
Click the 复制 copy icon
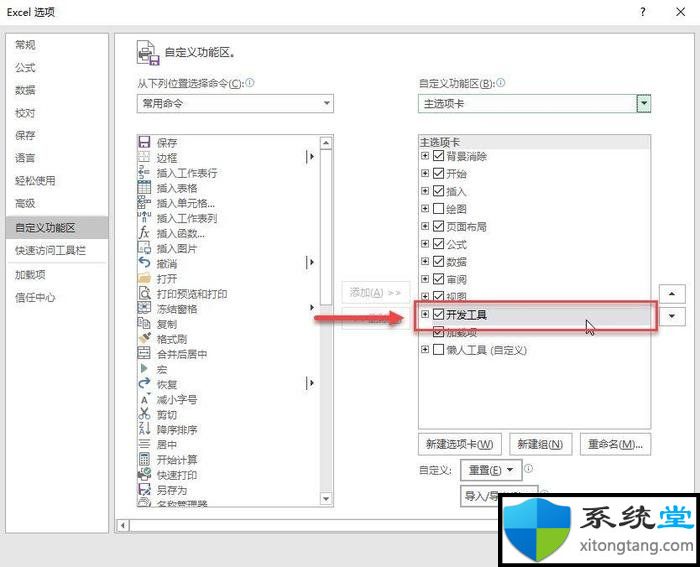point(144,324)
